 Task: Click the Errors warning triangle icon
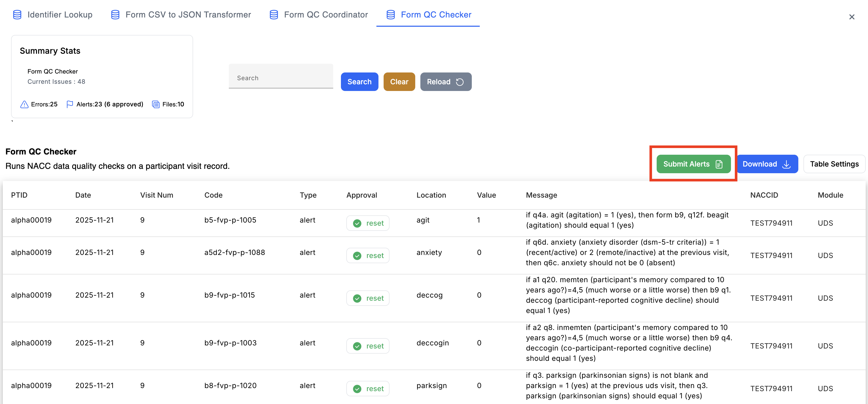[24, 104]
